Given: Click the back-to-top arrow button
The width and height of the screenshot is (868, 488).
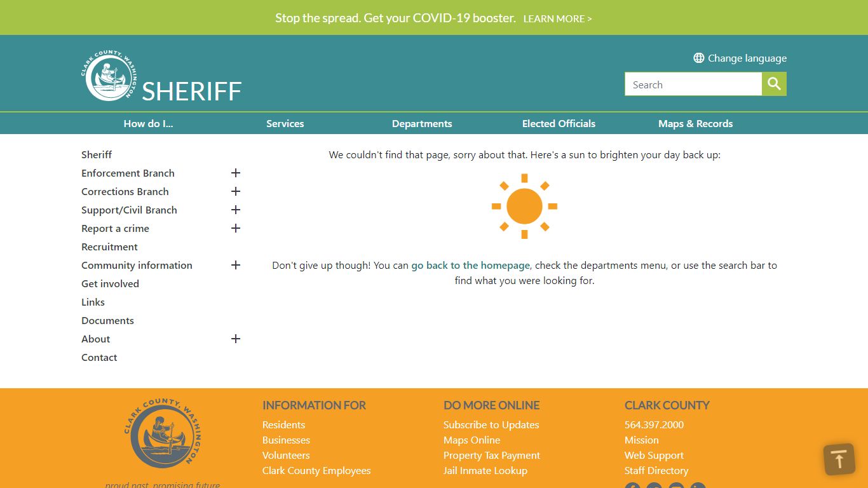Looking at the screenshot, I should 839,459.
